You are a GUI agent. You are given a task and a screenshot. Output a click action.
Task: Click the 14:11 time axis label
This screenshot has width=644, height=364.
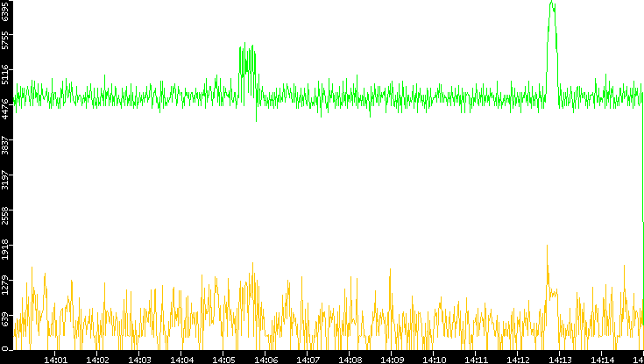pos(476,360)
